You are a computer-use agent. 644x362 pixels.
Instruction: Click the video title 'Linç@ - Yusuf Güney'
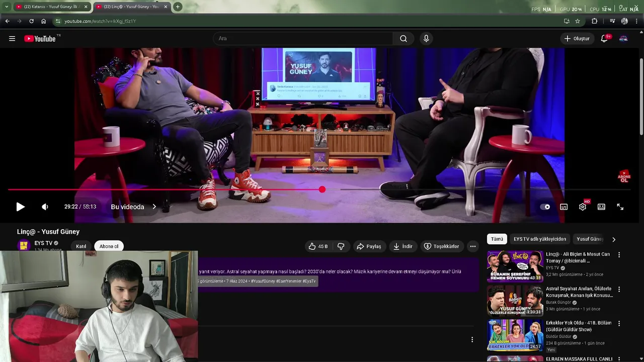pos(48,232)
